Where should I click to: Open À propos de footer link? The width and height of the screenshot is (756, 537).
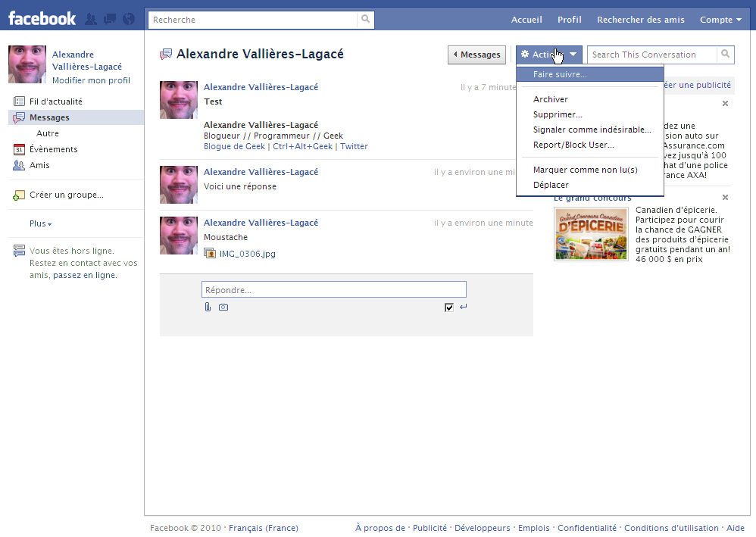(x=380, y=528)
